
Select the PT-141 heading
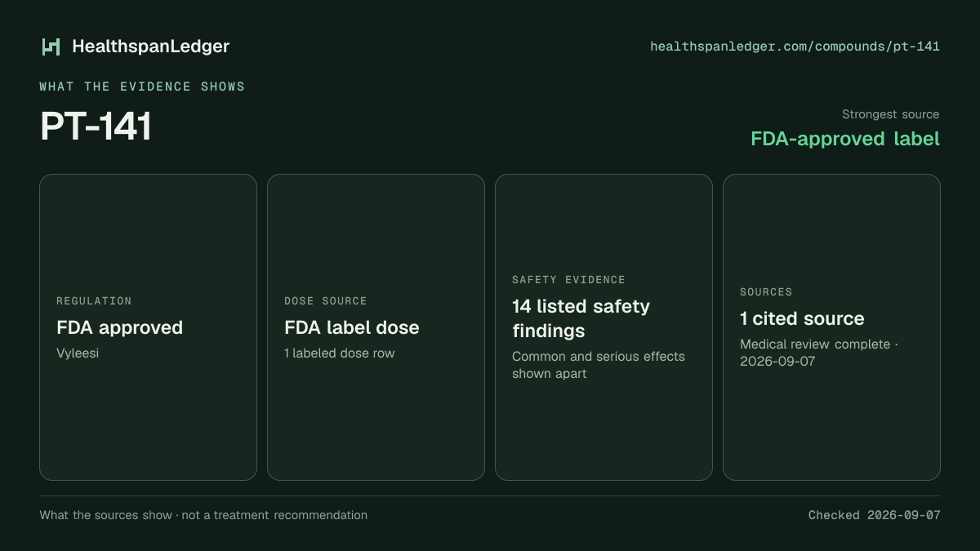pyautogui.click(x=96, y=127)
